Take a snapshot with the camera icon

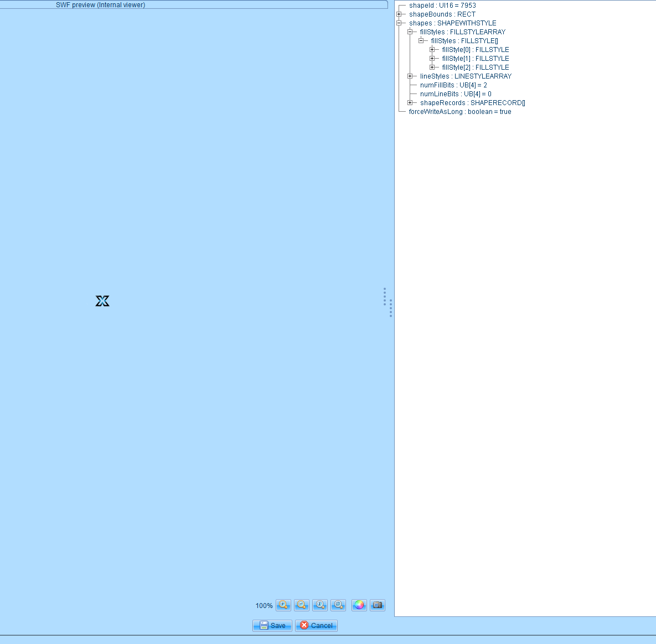(378, 605)
